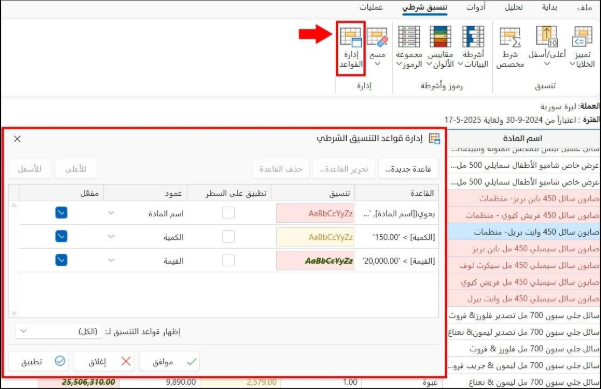Click حذف القاعدة delete rule button
This screenshot has height=389, width=601.
click(x=281, y=169)
